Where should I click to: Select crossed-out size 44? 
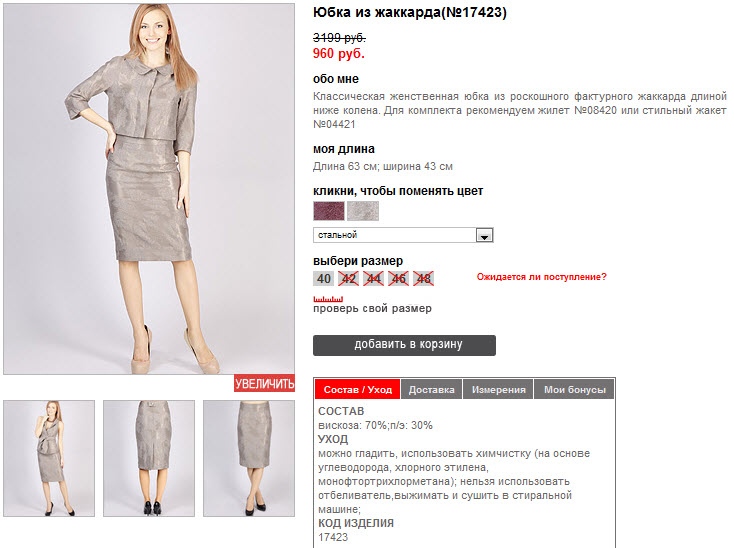click(373, 278)
